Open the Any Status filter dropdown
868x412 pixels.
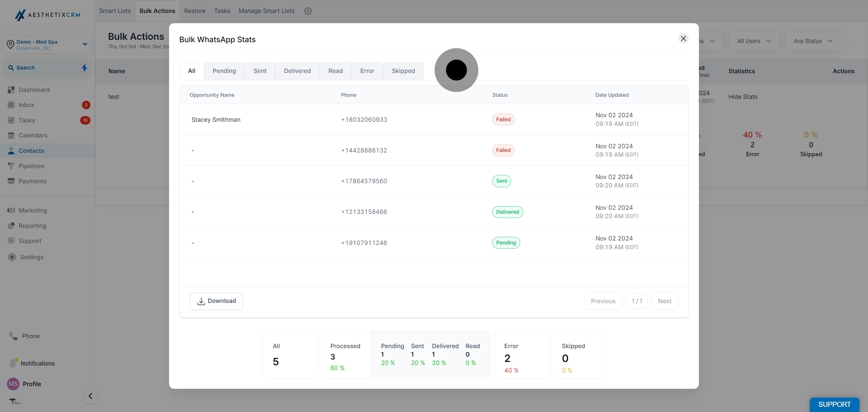(813, 41)
